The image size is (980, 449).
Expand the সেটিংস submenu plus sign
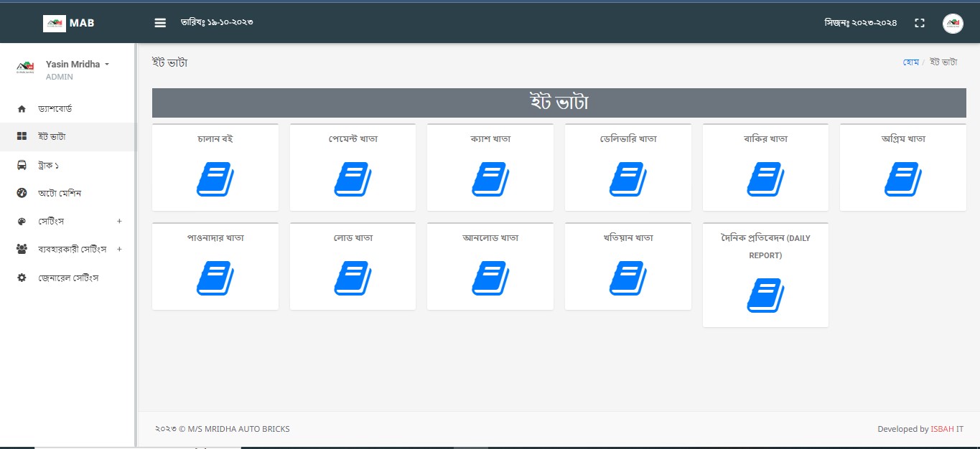[119, 221]
